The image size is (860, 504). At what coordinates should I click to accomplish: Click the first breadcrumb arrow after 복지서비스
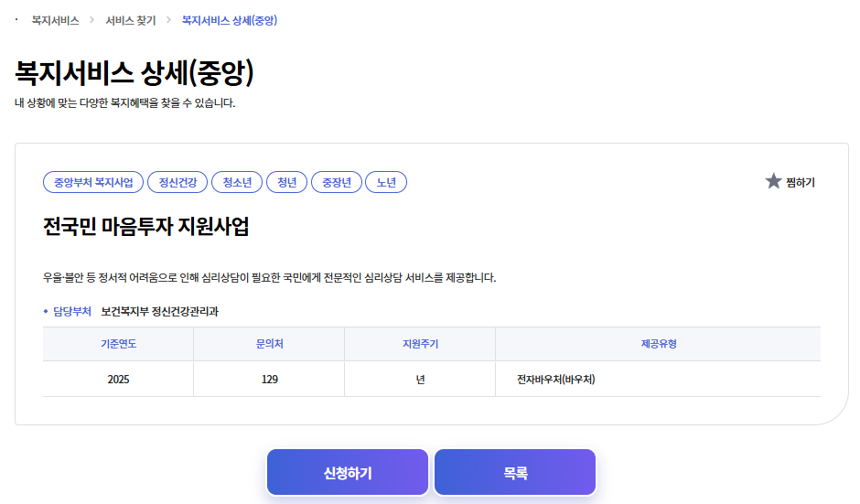(x=91, y=20)
